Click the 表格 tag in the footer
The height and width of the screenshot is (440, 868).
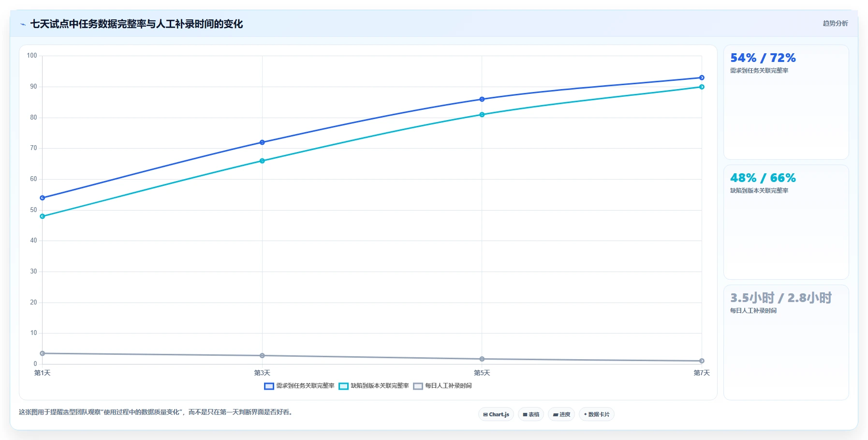pyautogui.click(x=531, y=414)
